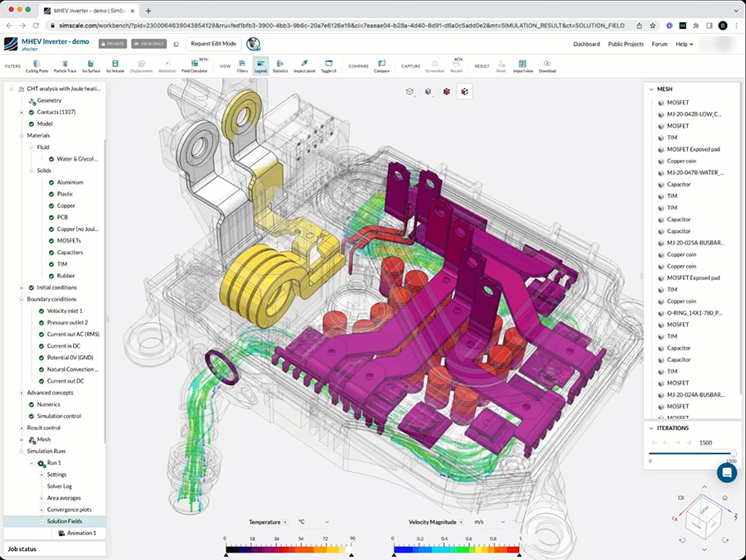Activate the Inspect point tool
This screenshot has height=560, width=746.
click(304, 66)
